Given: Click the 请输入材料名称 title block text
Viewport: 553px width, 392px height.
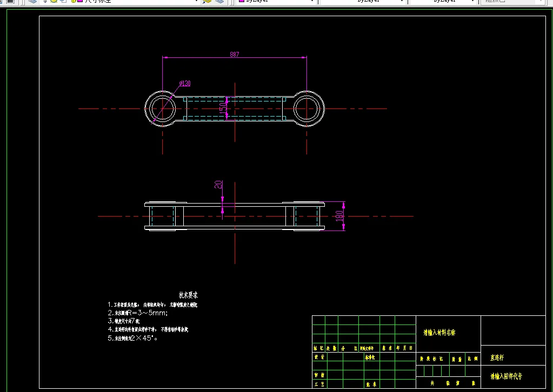Looking at the screenshot, I should tap(439, 333).
